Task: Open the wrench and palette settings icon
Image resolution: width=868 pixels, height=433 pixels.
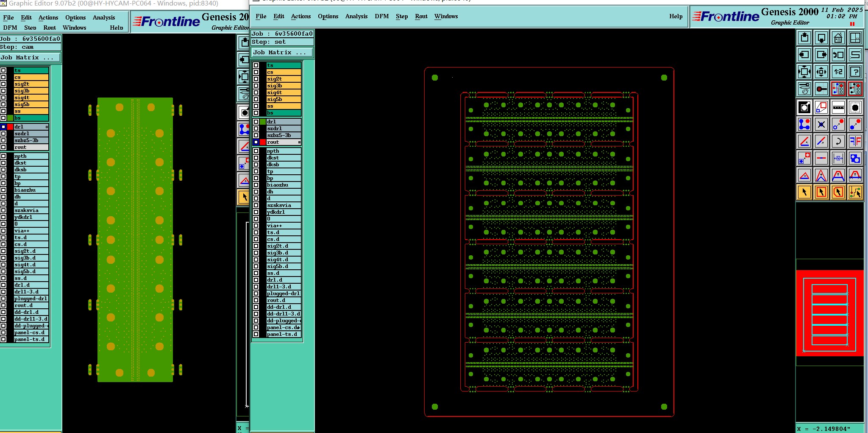Action: coord(804,89)
